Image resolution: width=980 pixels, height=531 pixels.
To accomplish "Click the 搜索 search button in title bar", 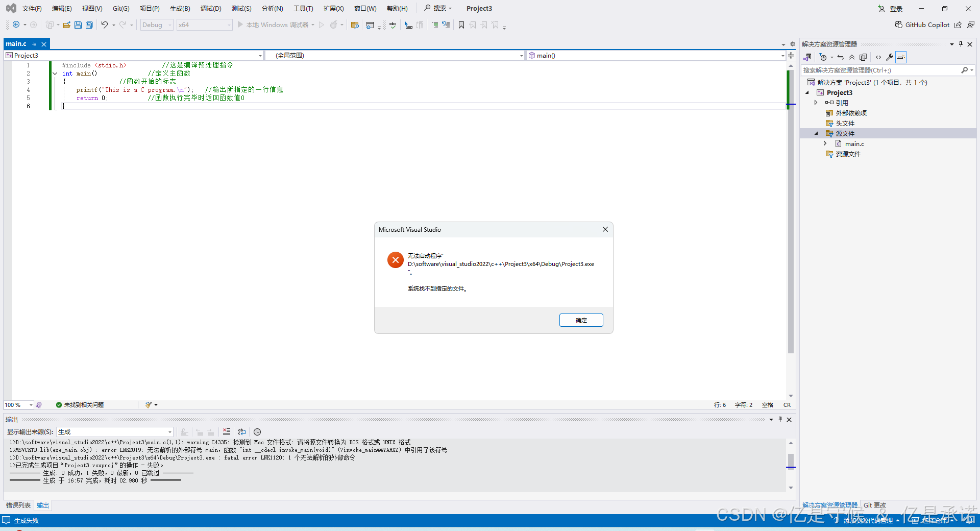I will coord(438,8).
